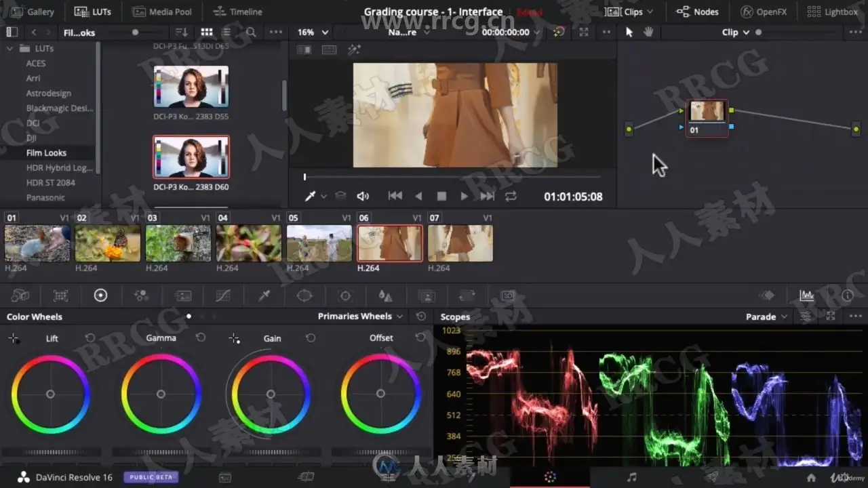Viewport: 868px width, 488px height.
Task: Open the Clips filter dropdown arrow
Action: 650,12
